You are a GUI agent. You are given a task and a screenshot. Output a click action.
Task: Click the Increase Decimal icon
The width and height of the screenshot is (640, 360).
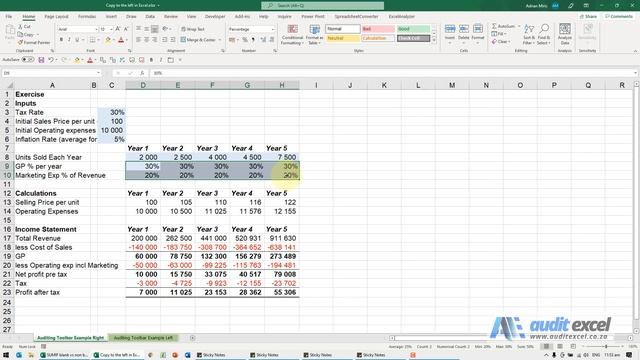tap(263, 40)
